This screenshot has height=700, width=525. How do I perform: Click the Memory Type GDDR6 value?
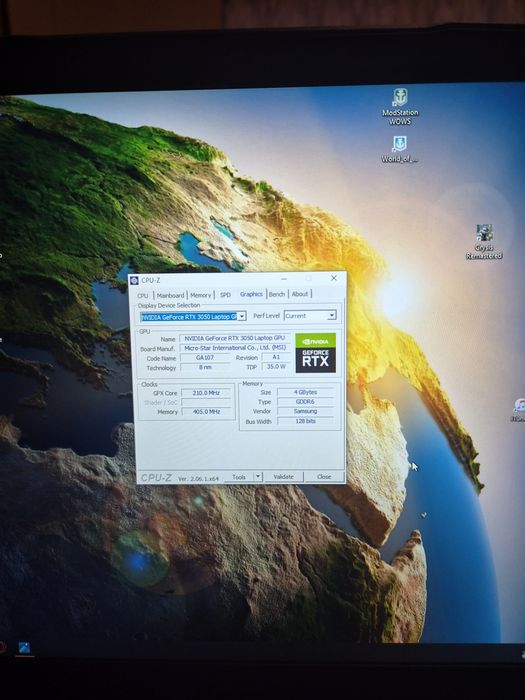tap(305, 402)
